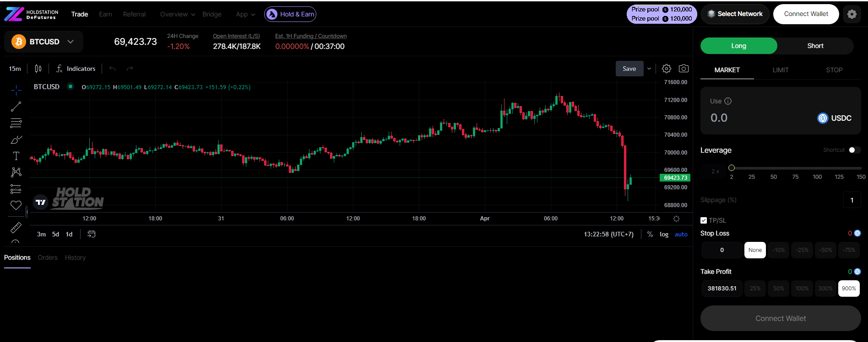Set chart range to 5d
Viewport: 868px width, 342px height.
tap(55, 234)
